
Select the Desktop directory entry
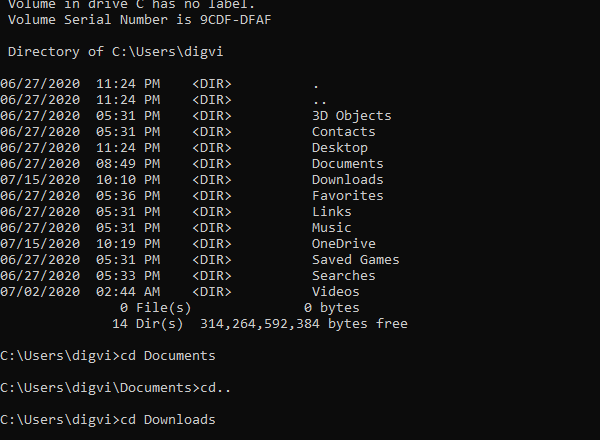339,147
